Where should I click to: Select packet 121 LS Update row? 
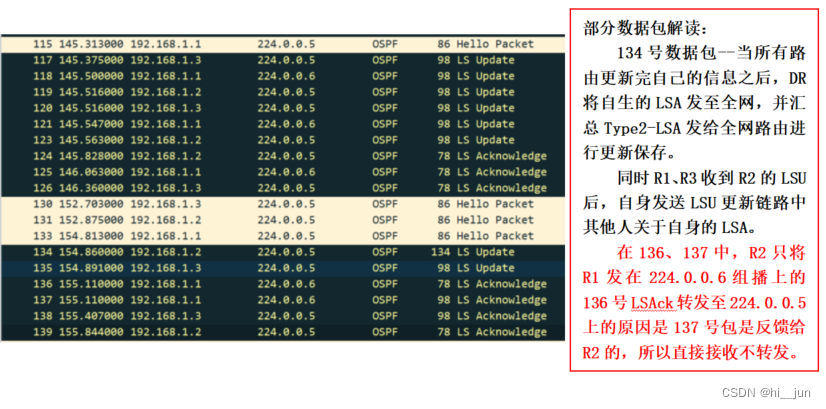(283, 124)
